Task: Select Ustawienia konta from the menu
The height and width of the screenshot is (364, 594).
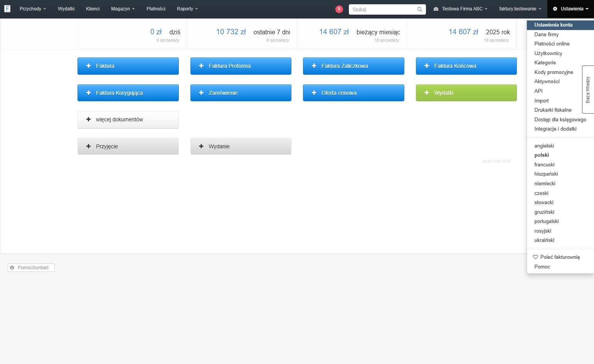Action: point(560,25)
